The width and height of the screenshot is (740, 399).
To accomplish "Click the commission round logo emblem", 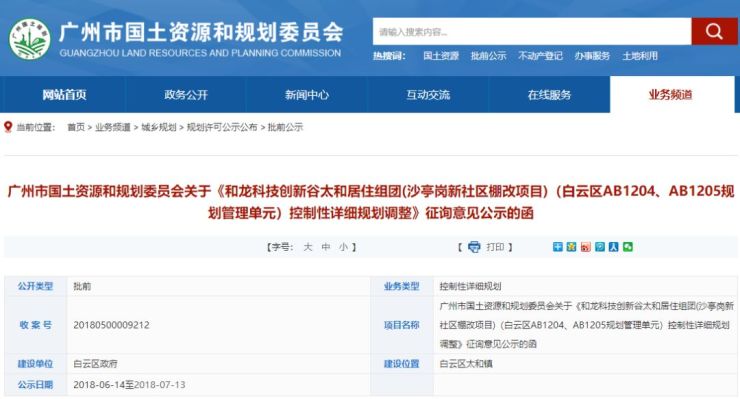I will 30,39.
